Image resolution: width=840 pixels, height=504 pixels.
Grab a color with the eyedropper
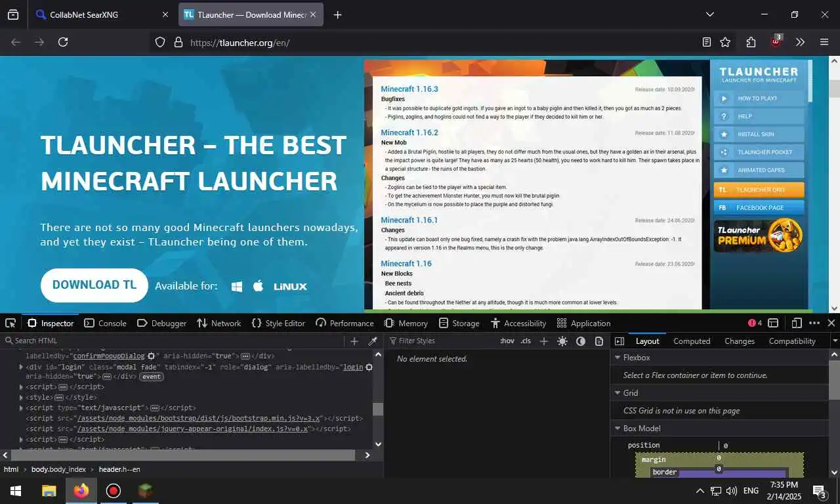tap(373, 341)
